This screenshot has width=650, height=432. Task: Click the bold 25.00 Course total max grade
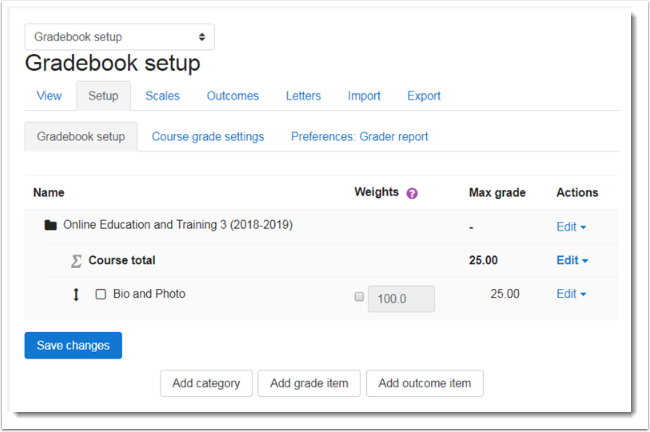[x=483, y=260]
